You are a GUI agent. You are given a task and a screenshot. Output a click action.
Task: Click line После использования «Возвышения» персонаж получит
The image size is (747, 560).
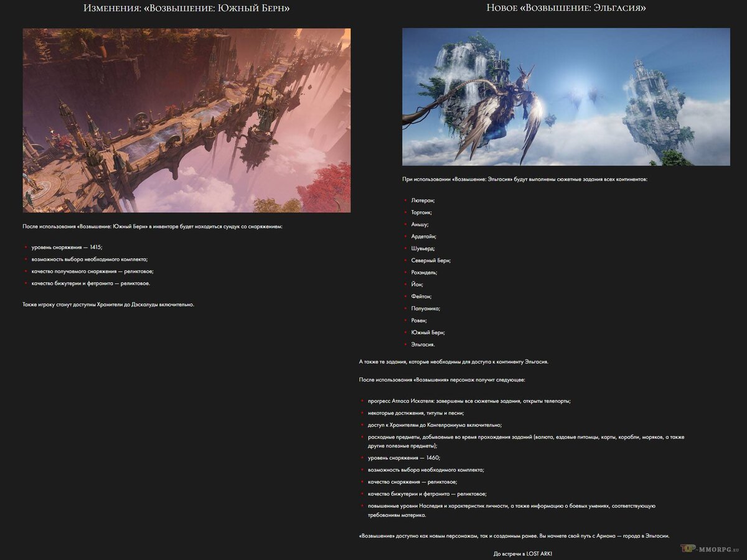point(443,380)
